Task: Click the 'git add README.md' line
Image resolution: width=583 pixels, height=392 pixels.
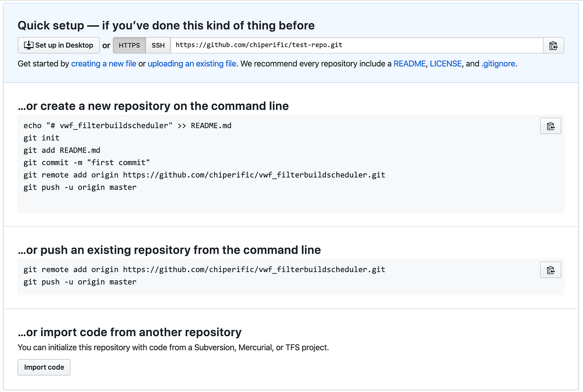Action: (x=62, y=150)
